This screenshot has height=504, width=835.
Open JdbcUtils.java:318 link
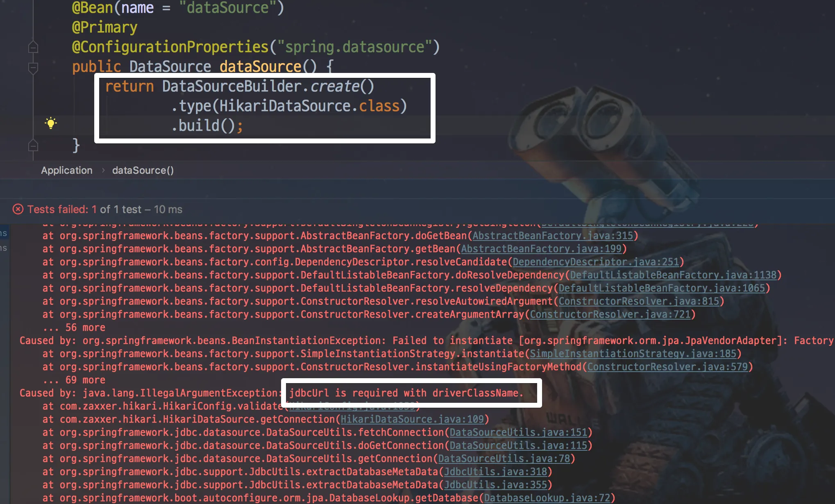tap(496, 472)
